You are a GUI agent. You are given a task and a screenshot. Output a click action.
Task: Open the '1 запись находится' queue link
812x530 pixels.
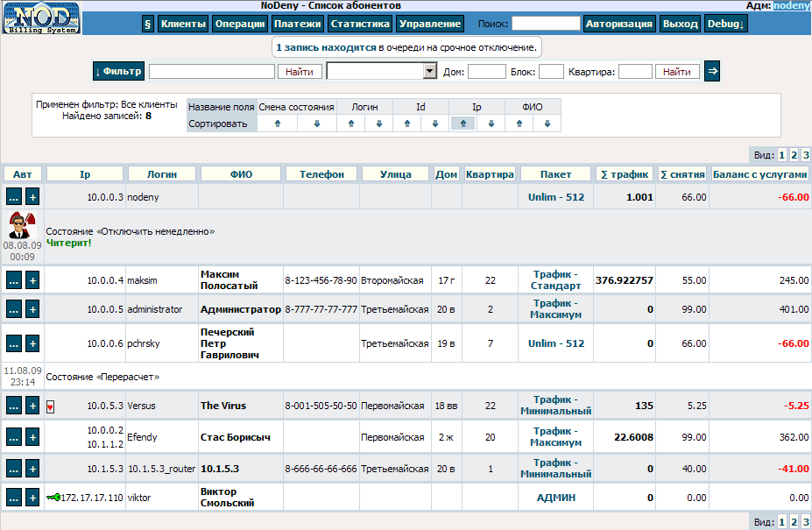(326, 47)
